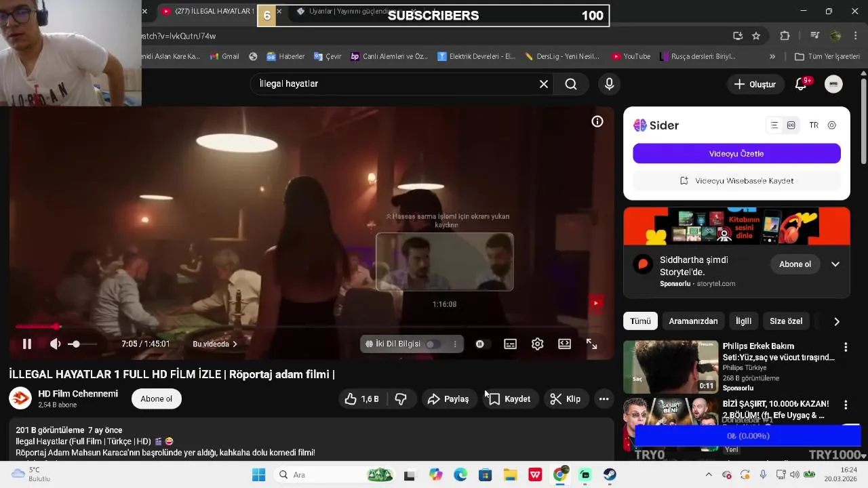The width and height of the screenshot is (868, 488).
Task: Open the Oluştur create menu
Action: coord(755,84)
